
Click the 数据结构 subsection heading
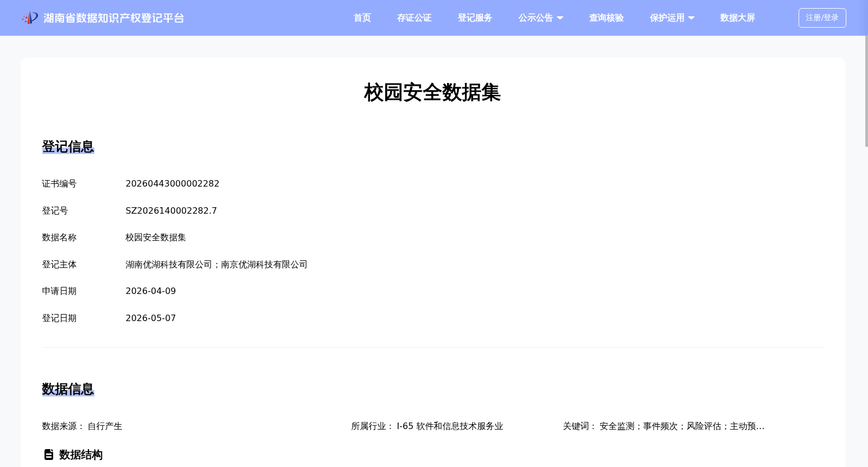pyautogui.click(x=81, y=455)
